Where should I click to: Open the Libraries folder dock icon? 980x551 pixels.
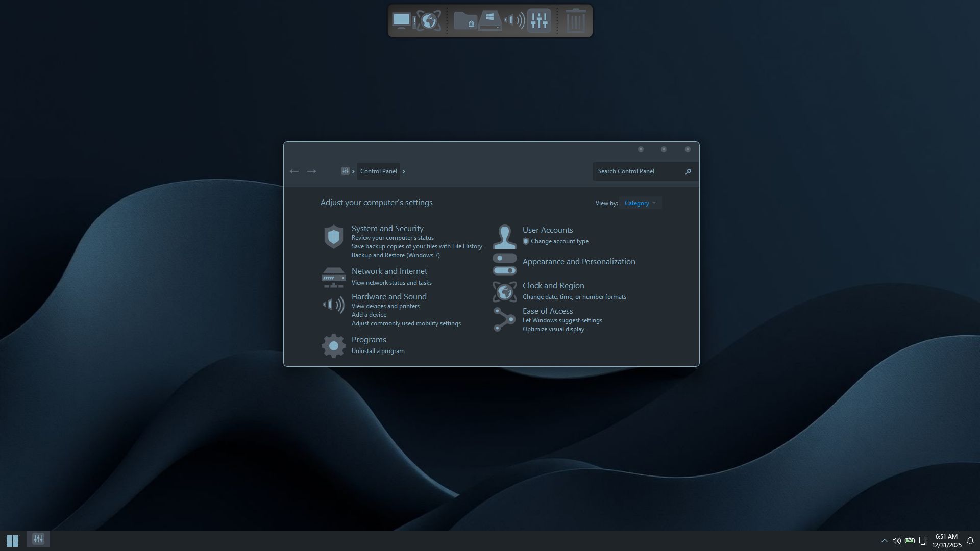point(465,20)
